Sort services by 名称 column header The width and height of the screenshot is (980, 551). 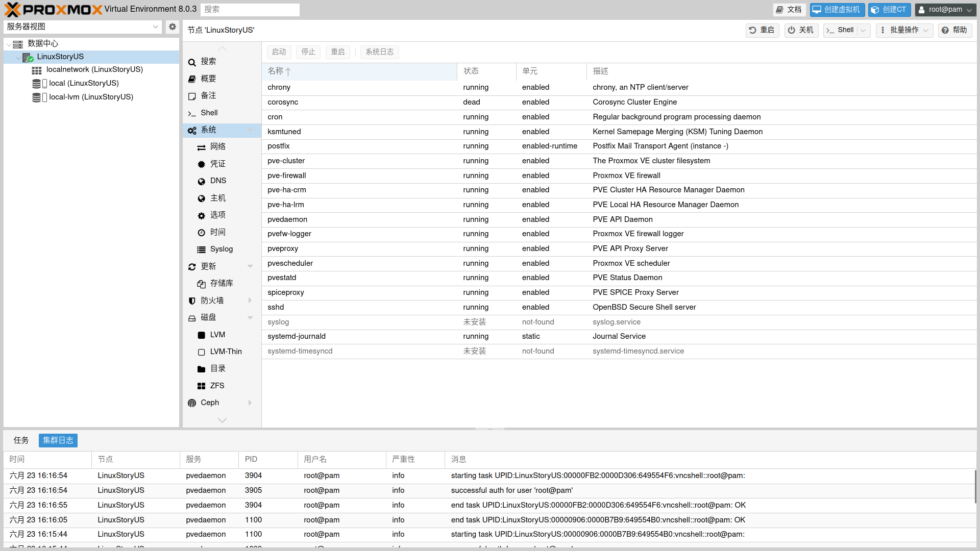click(x=359, y=71)
